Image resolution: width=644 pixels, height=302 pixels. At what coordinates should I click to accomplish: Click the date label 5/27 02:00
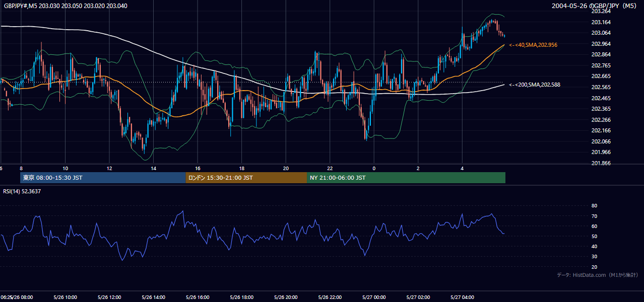(x=418, y=297)
